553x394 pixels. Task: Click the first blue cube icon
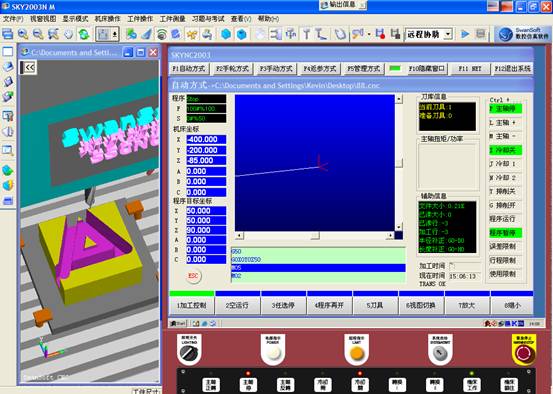click(x=226, y=34)
